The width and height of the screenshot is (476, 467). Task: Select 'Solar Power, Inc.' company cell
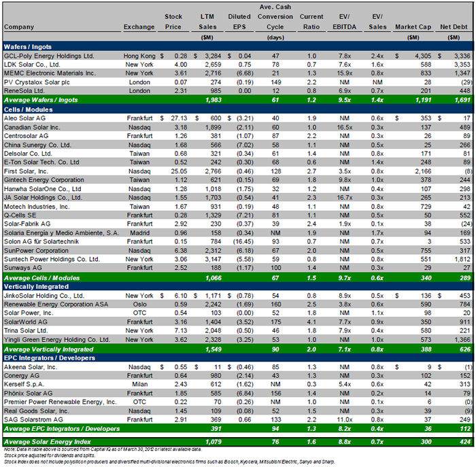pos(29,313)
